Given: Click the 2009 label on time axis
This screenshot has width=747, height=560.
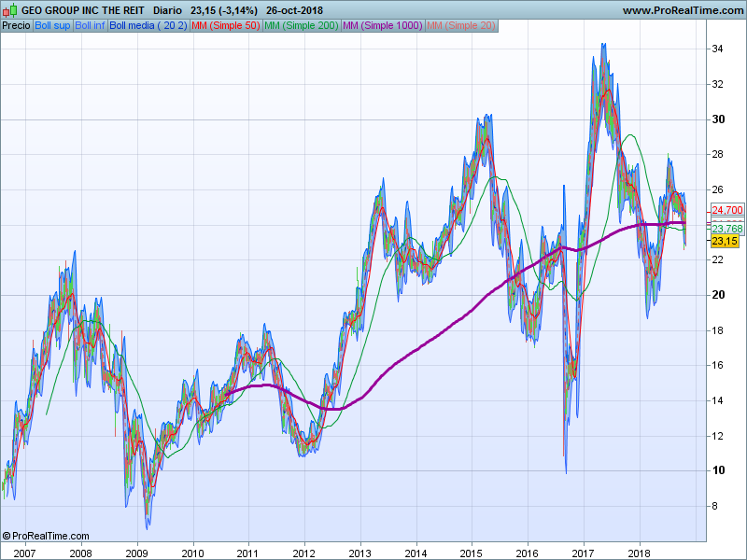Looking at the screenshot, I should [x=136, y=553].
